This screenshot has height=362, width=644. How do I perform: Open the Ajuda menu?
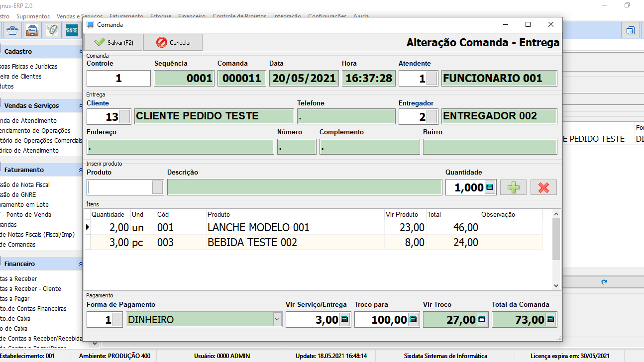[361, 16]
